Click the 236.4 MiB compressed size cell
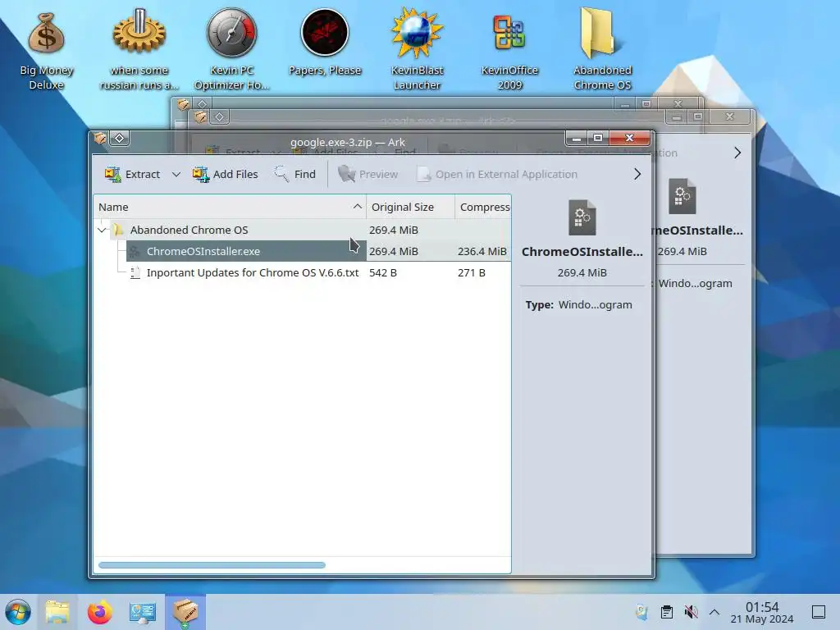This screenshot has width=840, height=630. click(x=482, y=251)
